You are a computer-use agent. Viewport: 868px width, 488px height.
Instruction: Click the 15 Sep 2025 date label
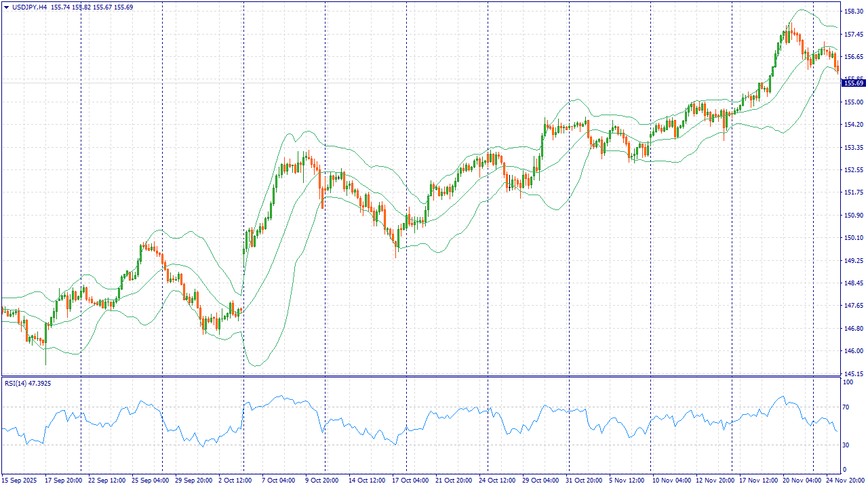pyautogui.click(x=20, y=481)
